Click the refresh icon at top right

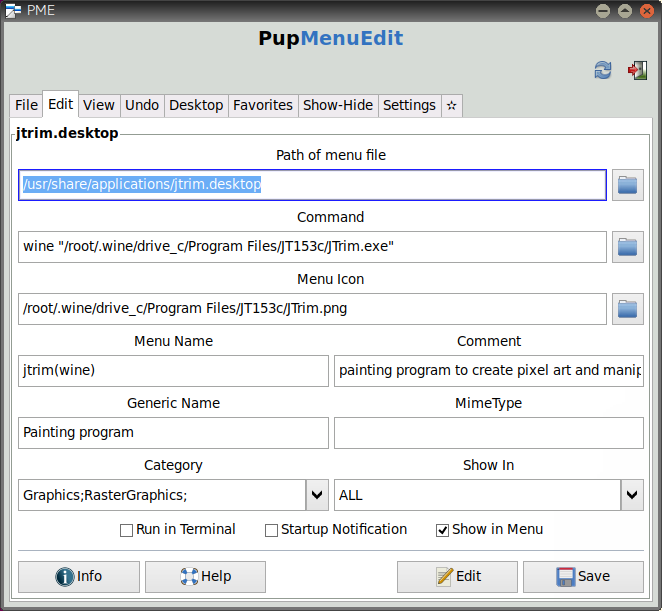point(603,70)
